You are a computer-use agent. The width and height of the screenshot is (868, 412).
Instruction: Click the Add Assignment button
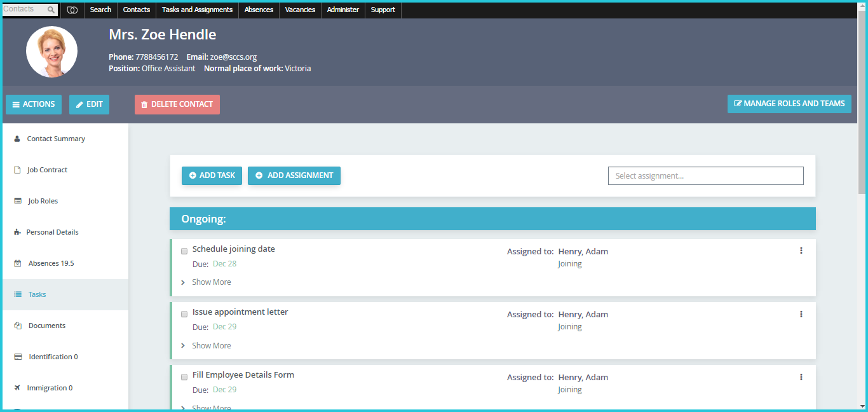[294, 175]
